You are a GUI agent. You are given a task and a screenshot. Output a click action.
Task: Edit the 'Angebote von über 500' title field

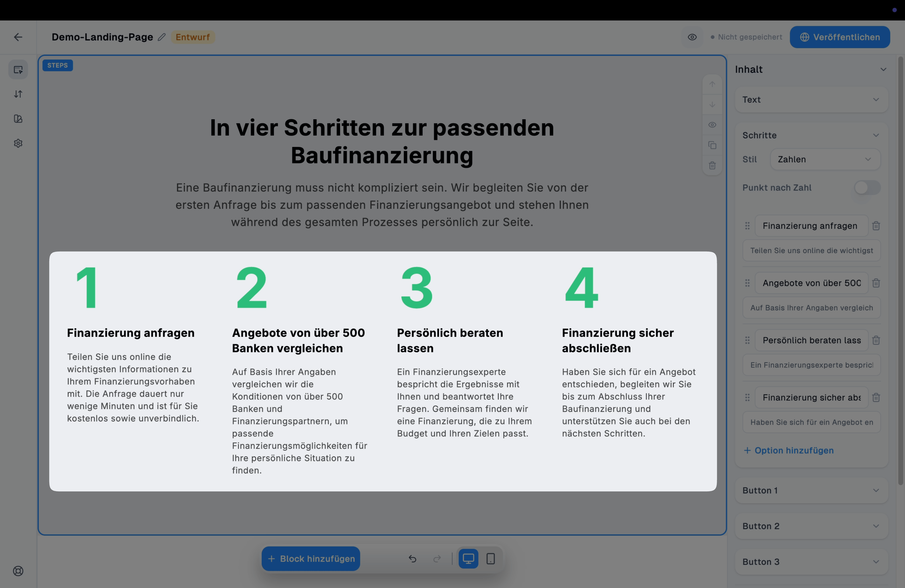click(x=812, y=283)
